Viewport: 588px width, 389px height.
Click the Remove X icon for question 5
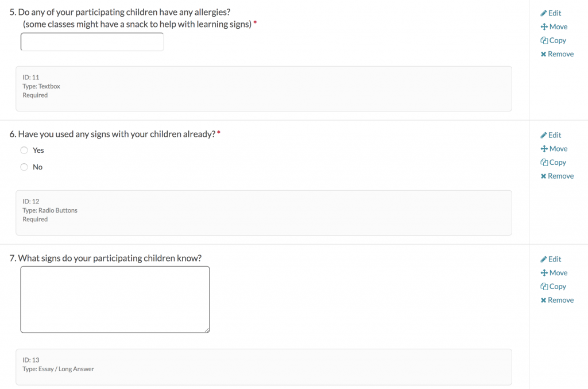click(543, 55)
